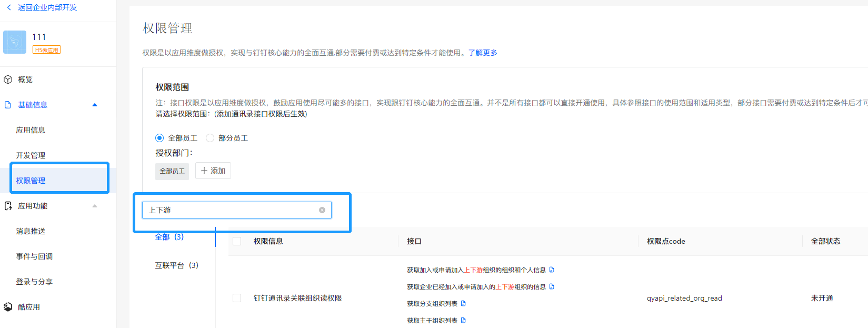Open 开发管理 menu item
Image resolution: width=868 pixels, height=328 pixels.
[31, 155]
